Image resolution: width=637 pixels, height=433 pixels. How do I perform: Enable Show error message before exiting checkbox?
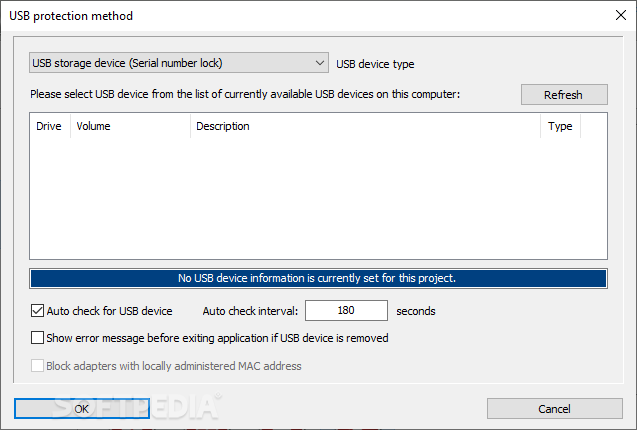pos(37,338)
